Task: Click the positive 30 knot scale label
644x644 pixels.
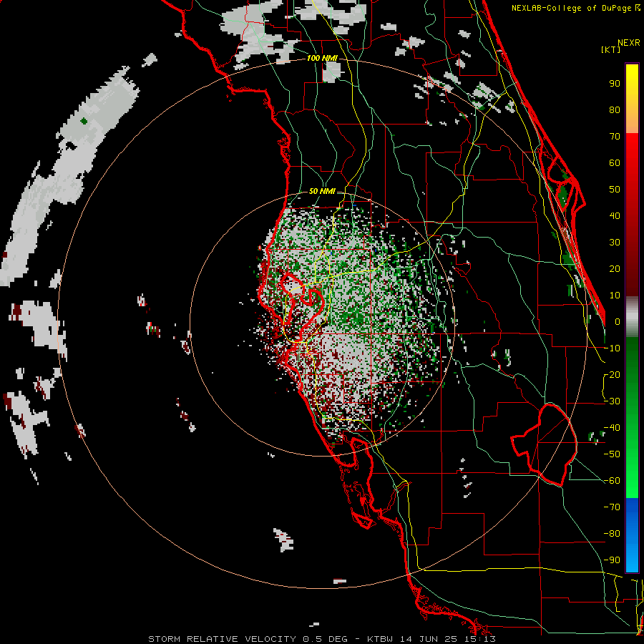Action: click(x=615, y=243)
